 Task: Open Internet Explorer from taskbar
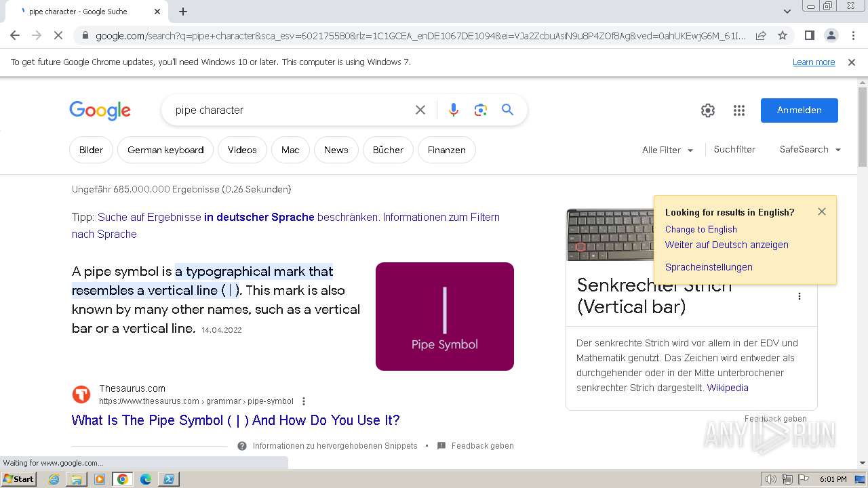click(54, 479)
